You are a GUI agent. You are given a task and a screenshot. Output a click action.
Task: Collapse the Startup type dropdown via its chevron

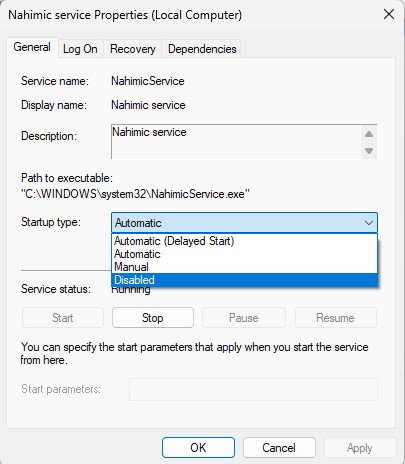tap(369, 223)
